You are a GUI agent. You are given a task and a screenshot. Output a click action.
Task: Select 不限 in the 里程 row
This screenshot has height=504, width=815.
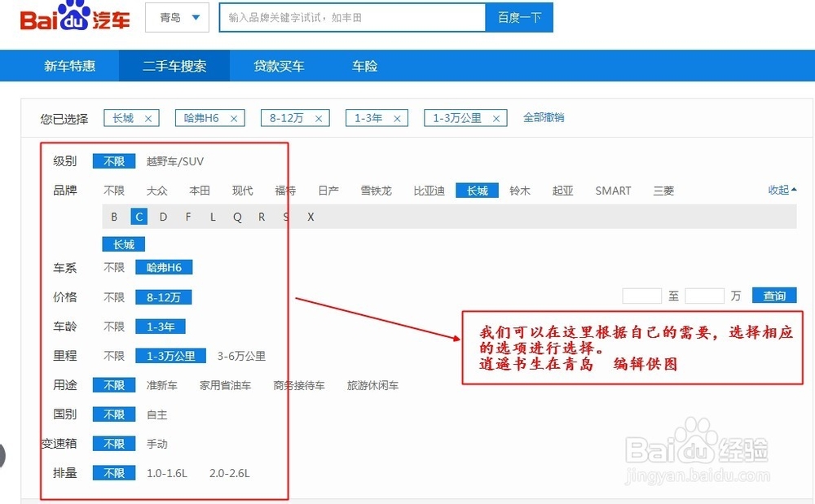point(114,356)
